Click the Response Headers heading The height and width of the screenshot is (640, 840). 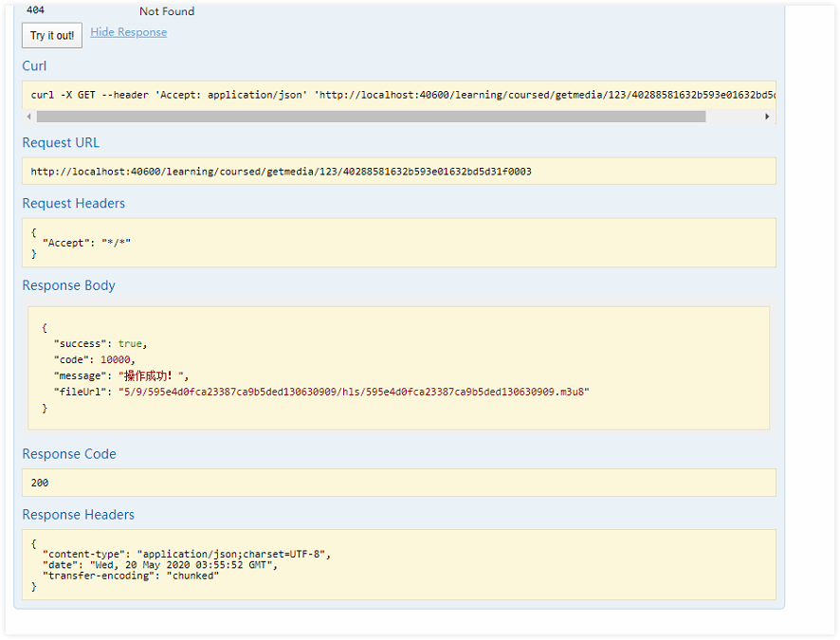pyautogui.click(x=78, y=515)
